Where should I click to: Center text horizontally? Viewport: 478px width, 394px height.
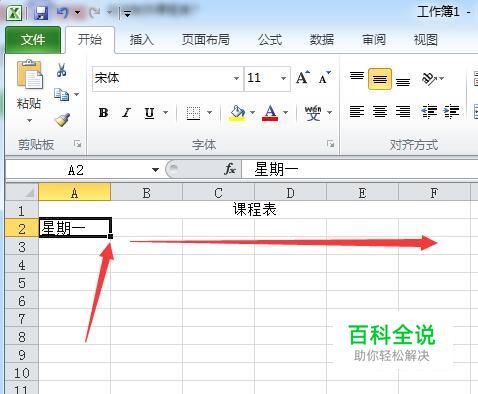pos(380,111)
